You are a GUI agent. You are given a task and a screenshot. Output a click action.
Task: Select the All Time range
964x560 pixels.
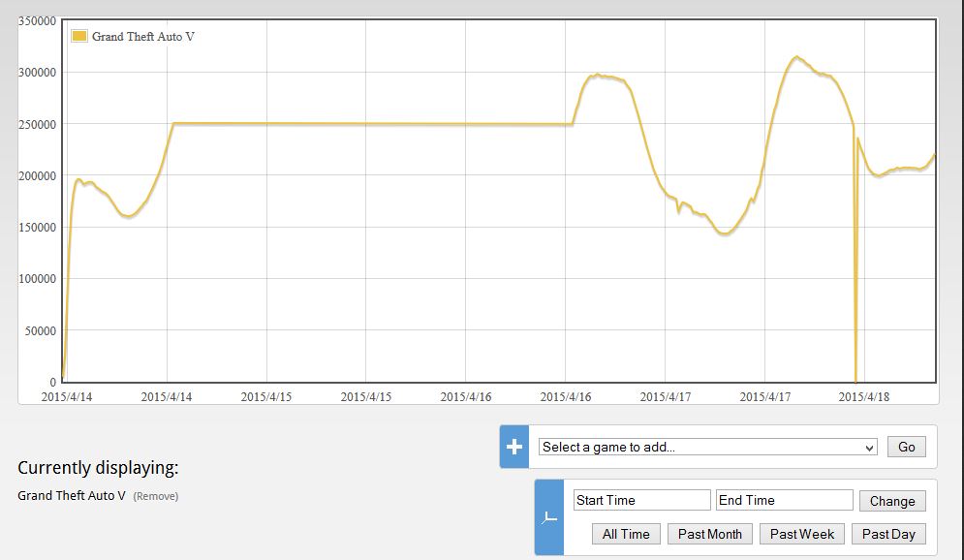click(626, 534)
